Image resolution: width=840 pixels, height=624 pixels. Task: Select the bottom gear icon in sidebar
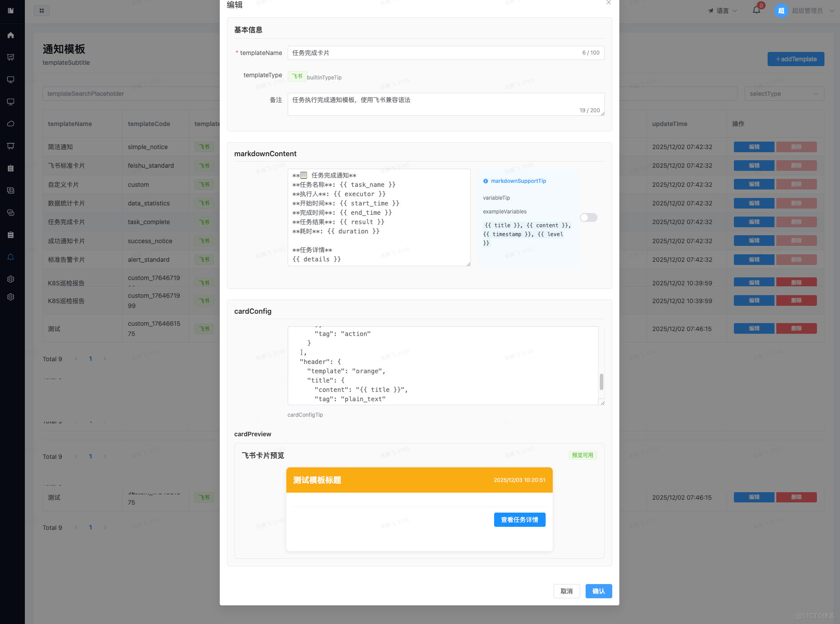[11, 297]
